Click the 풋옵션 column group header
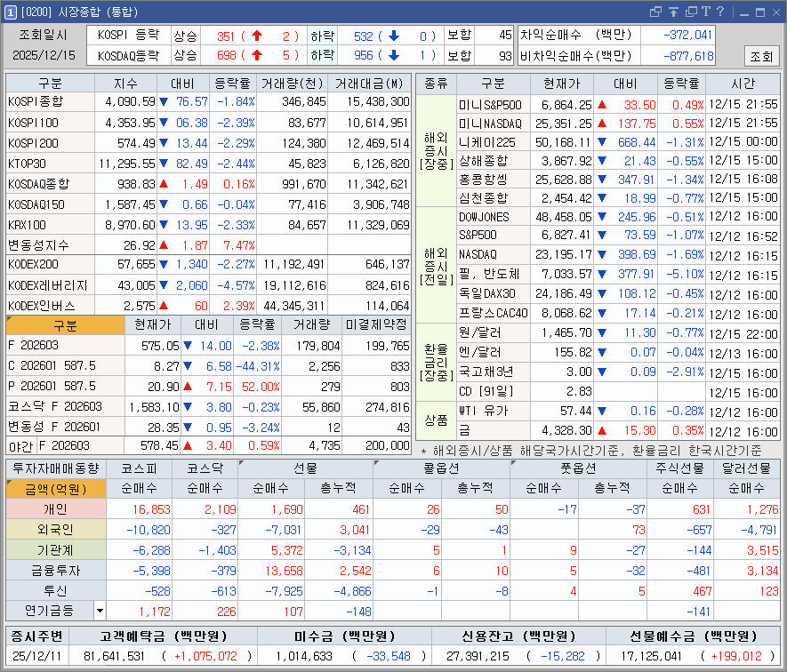Image resolution: width=787 pixels, height=672 pixels. (578, 468)
